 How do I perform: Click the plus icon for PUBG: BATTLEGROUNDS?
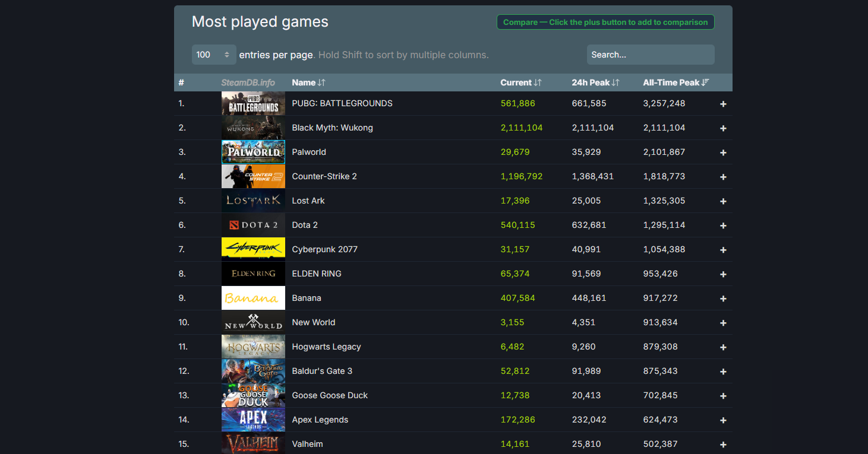(x=723, y=104)
